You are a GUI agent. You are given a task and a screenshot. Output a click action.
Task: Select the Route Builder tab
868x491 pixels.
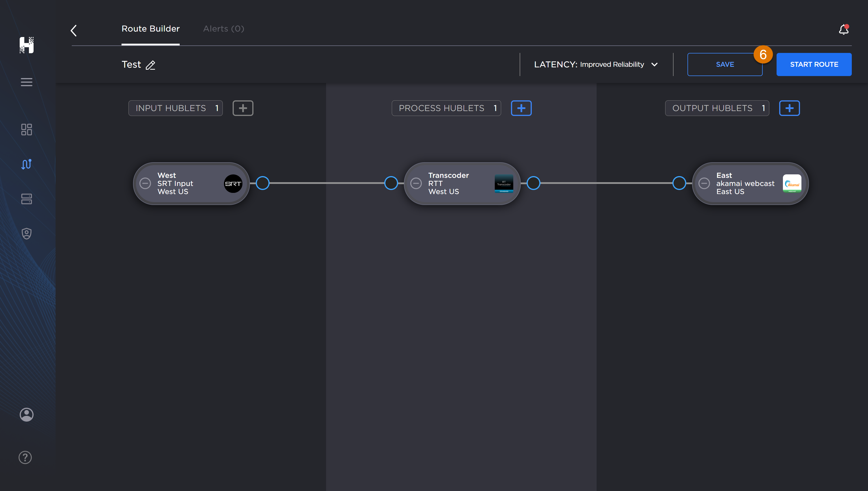150,29
